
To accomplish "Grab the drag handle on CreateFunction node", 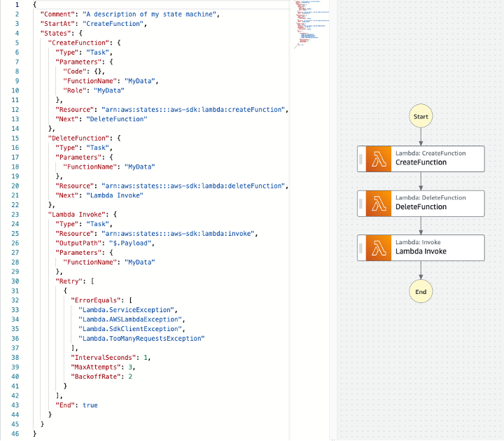I will tap(361, 159).
